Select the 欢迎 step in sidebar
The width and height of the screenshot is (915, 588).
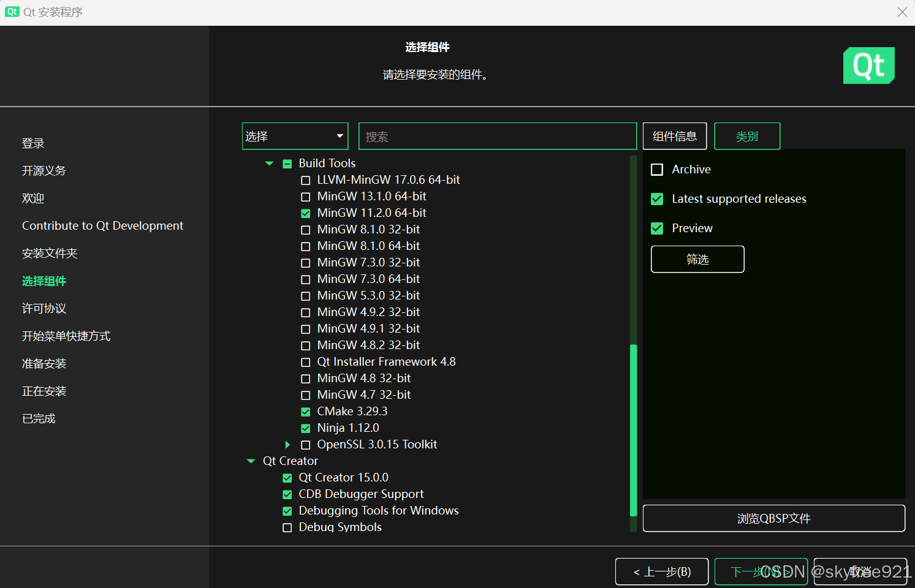(x=33, y=198)
